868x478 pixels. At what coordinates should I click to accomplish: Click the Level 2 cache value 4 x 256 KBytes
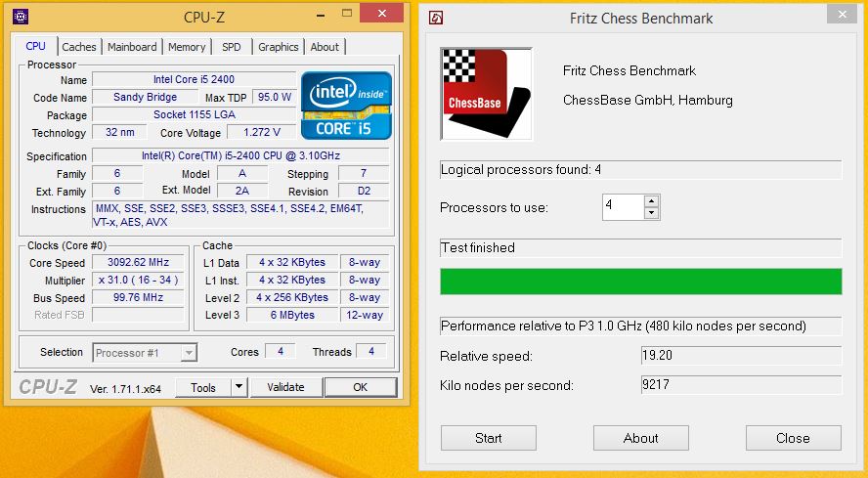[x=292, y=297]
